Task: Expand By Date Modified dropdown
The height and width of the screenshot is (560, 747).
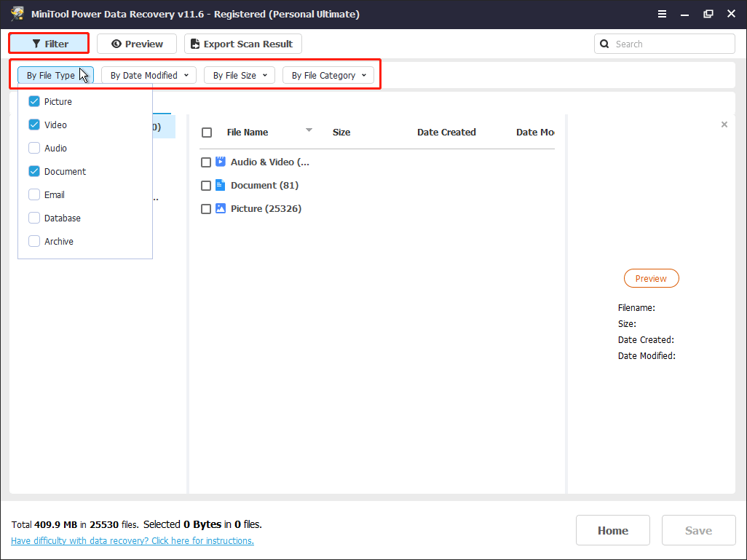Action: tap(149, 75)
